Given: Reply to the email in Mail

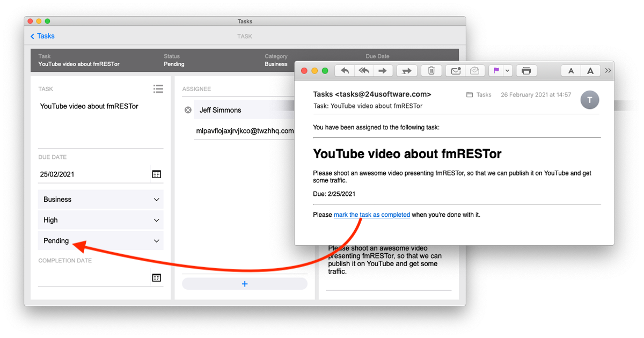Looking at the screenshot, I should click(345, 71).
